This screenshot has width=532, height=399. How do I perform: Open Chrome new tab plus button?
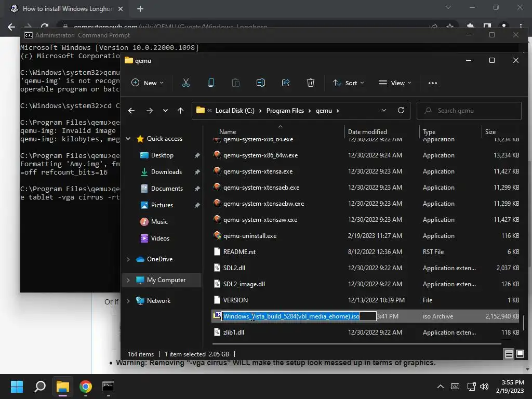tap(140, 9)
